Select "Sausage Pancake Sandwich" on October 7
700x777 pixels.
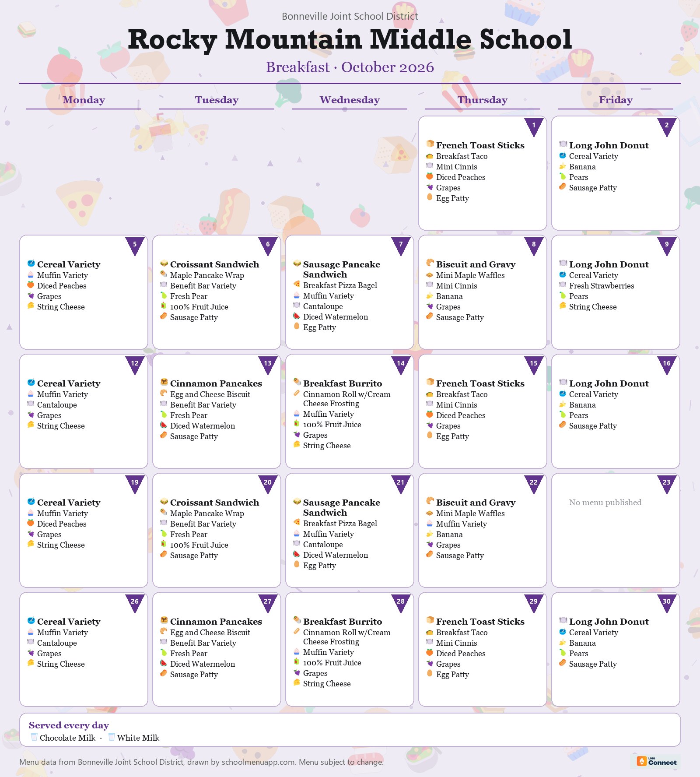pyautogui.click(x=342, y=269)
